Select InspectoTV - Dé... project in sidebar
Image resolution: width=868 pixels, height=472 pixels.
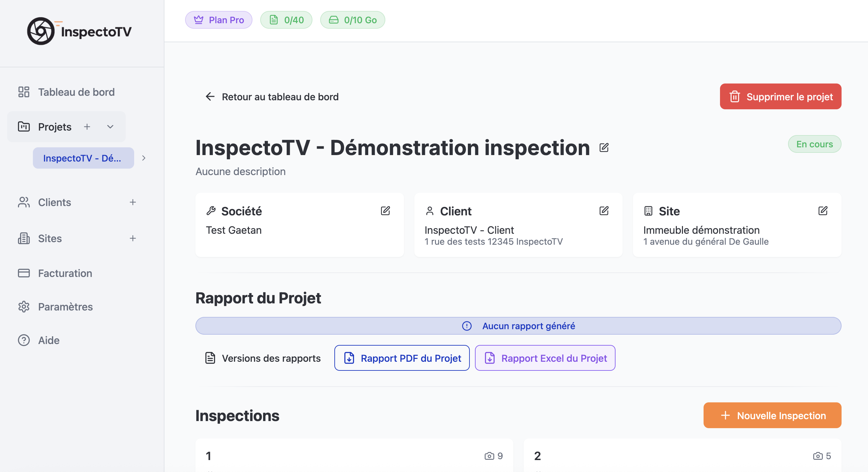pyautogui.click(x=83, y=158)
